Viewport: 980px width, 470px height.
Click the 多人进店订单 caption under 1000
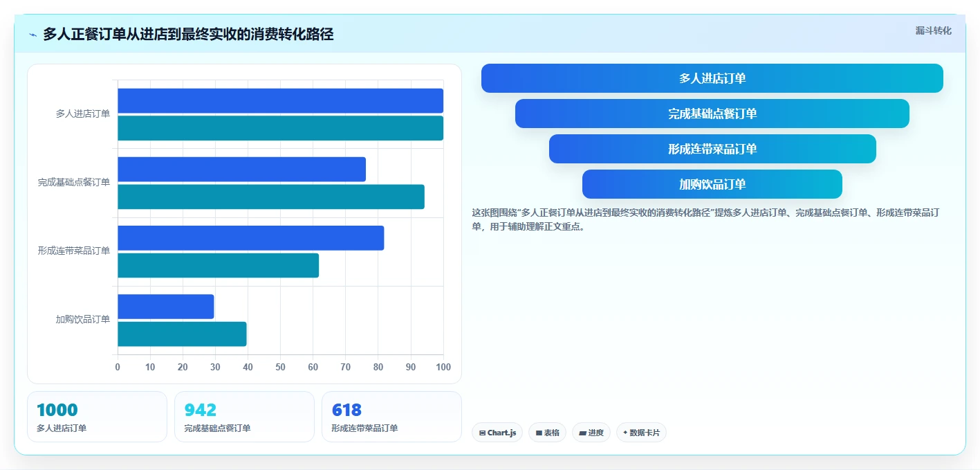[62, 428]
